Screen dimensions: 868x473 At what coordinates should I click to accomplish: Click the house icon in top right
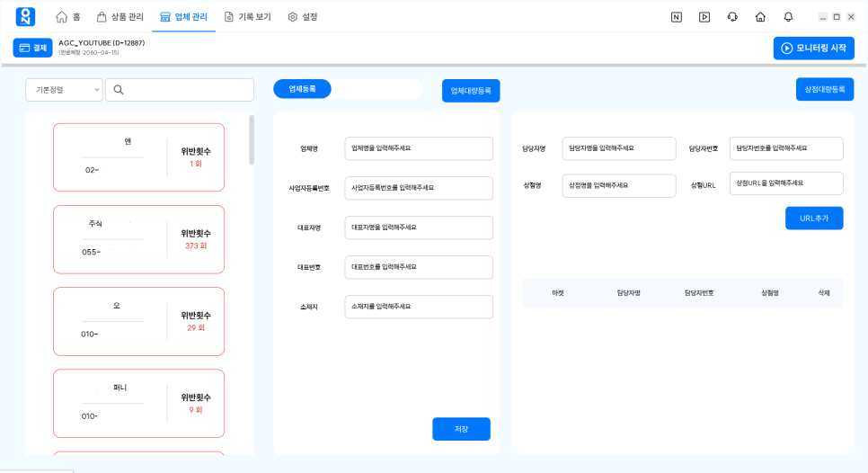(760, 17)
